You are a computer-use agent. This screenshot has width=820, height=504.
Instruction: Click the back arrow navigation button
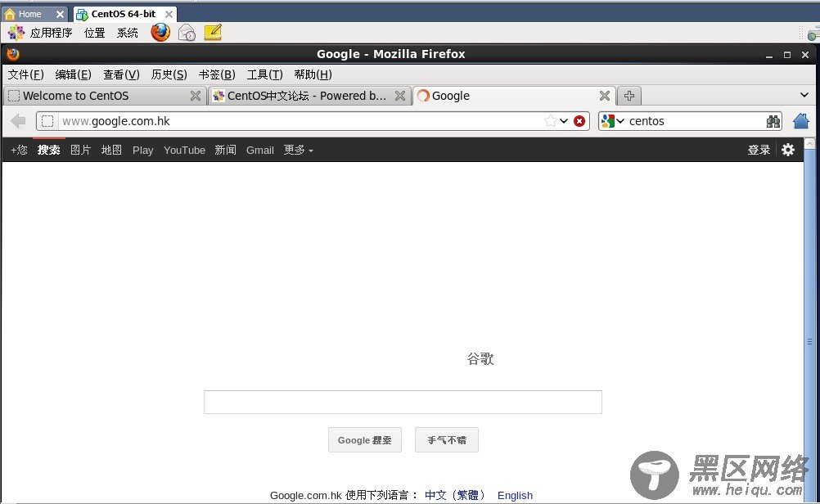pyautogui.click(x=18, y=121)
